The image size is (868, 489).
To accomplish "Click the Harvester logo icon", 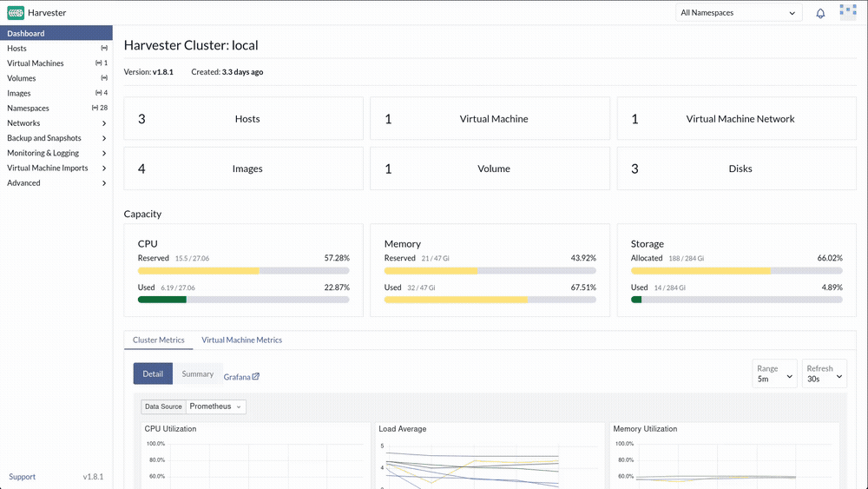I will [16, 13].
